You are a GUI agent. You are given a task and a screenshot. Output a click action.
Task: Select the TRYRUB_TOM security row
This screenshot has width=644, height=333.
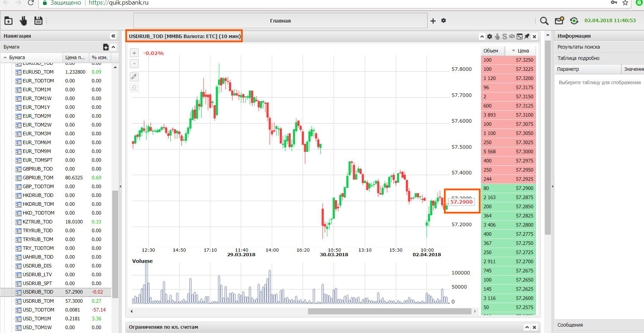[x=56, y=239]
